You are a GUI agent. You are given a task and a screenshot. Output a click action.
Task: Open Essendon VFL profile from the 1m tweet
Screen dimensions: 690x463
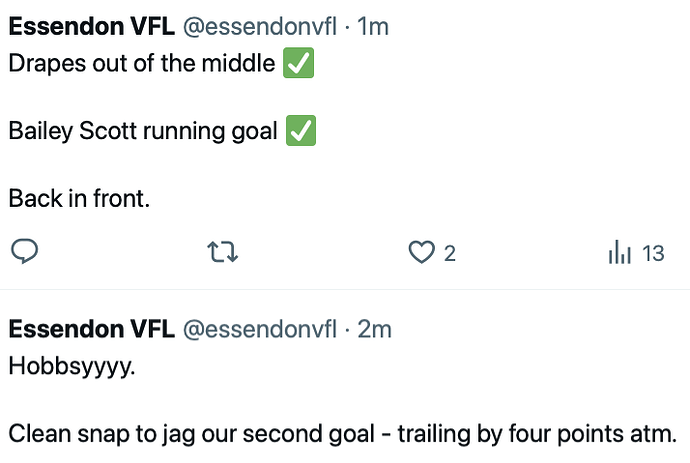tap(92, 26)
